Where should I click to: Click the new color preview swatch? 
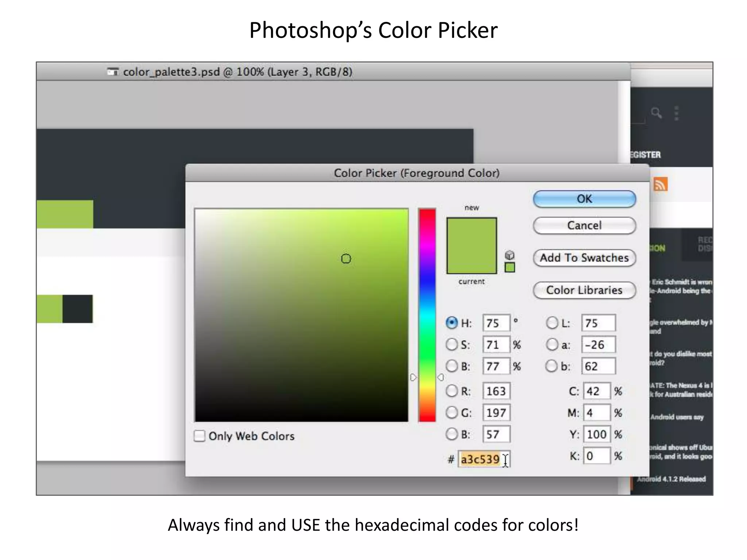(472, 232)
